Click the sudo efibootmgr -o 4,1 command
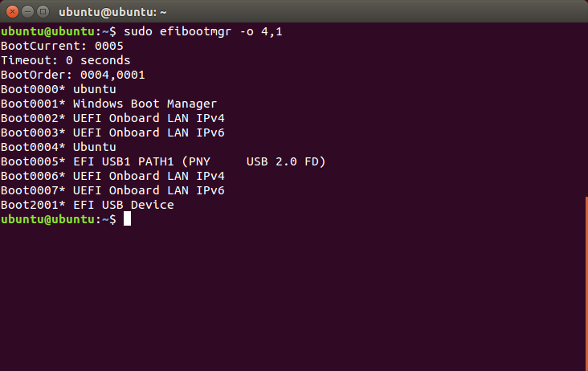The height and width of the screenshot is (371, 588). click(203, 31)
